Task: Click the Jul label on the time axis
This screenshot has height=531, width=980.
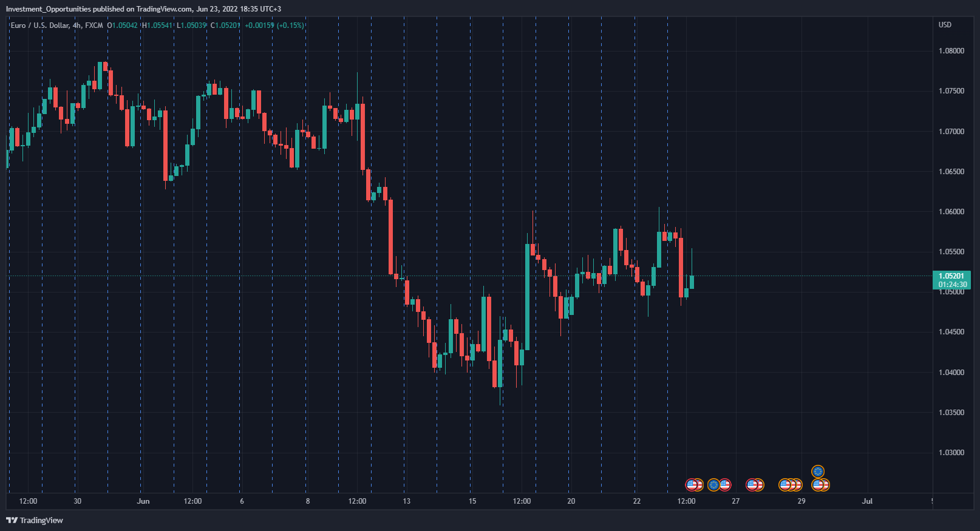Action: coord(867,501)
